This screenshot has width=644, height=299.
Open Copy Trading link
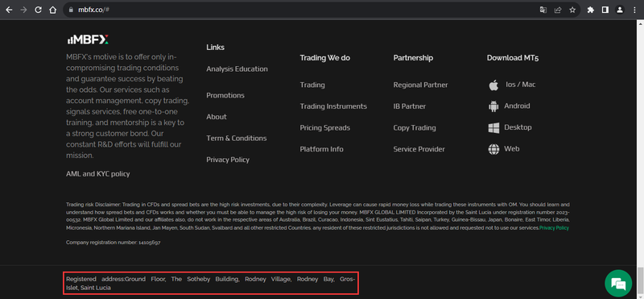point(415,127)
